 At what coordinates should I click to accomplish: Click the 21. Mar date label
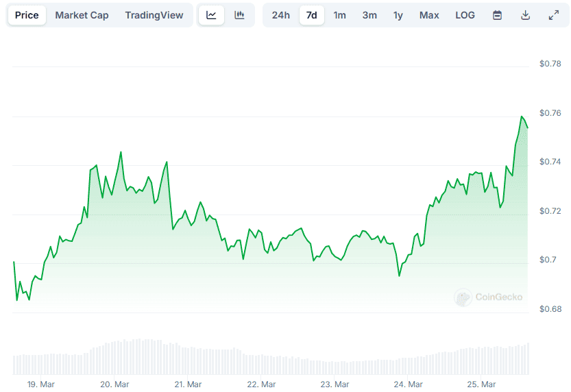point(188,384)
